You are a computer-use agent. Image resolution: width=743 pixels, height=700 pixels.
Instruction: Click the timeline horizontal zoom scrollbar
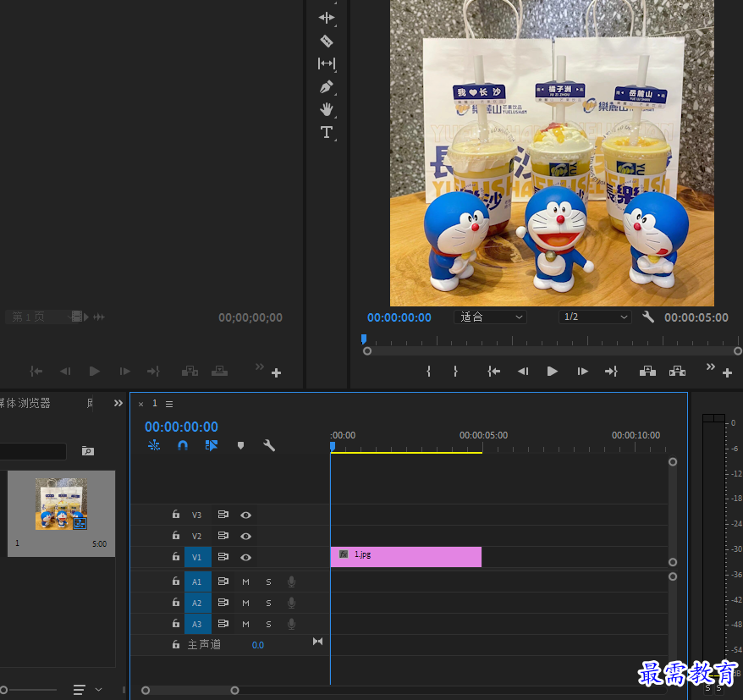190,691
